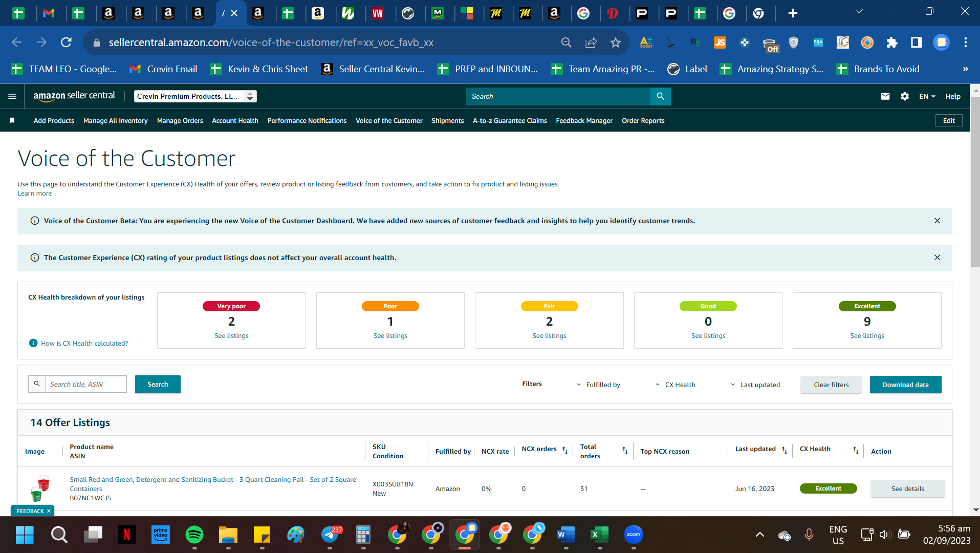Open See details for Sanitizing Bucket listing

pos(908,488)
